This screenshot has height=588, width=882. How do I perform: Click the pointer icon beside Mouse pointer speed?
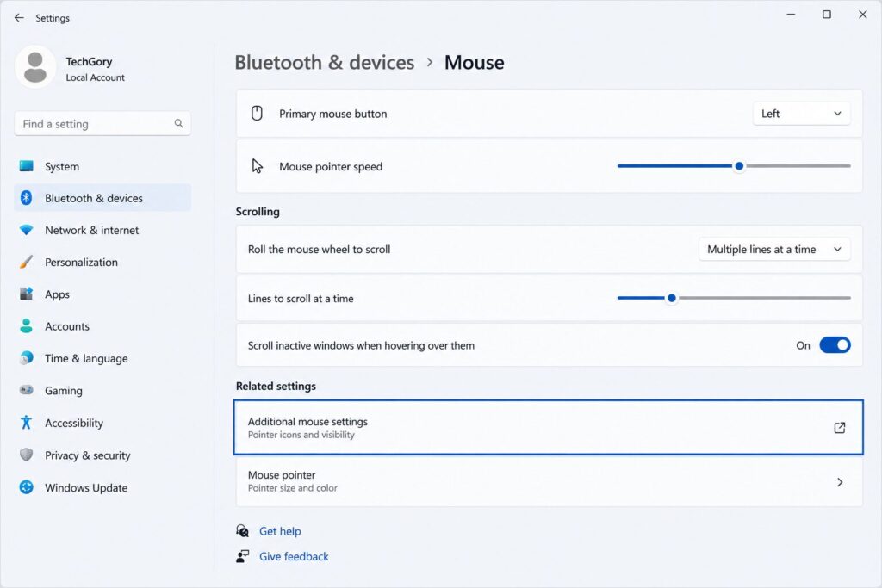257,166
